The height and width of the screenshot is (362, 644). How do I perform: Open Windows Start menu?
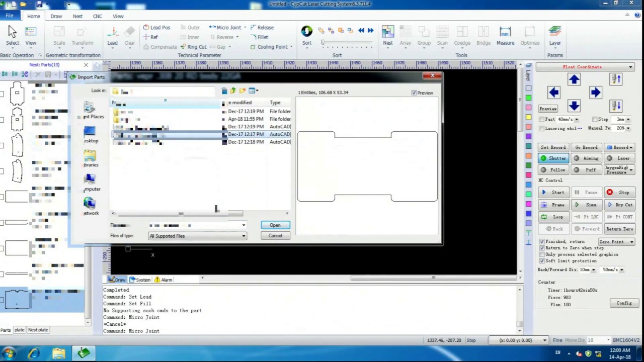[10, 353]
